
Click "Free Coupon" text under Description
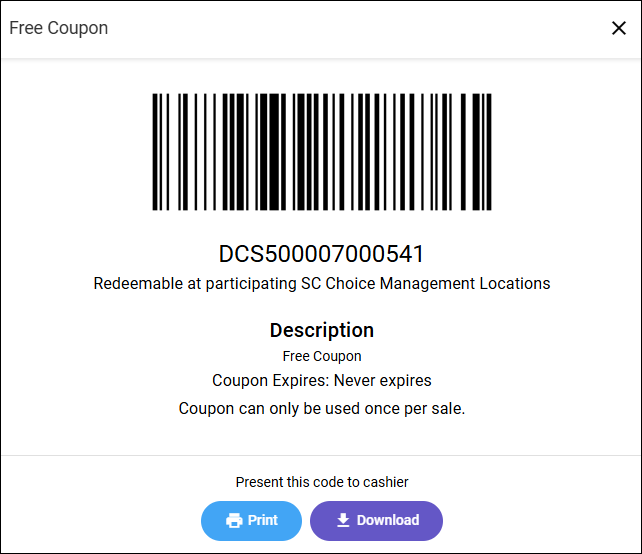(321, 356)
